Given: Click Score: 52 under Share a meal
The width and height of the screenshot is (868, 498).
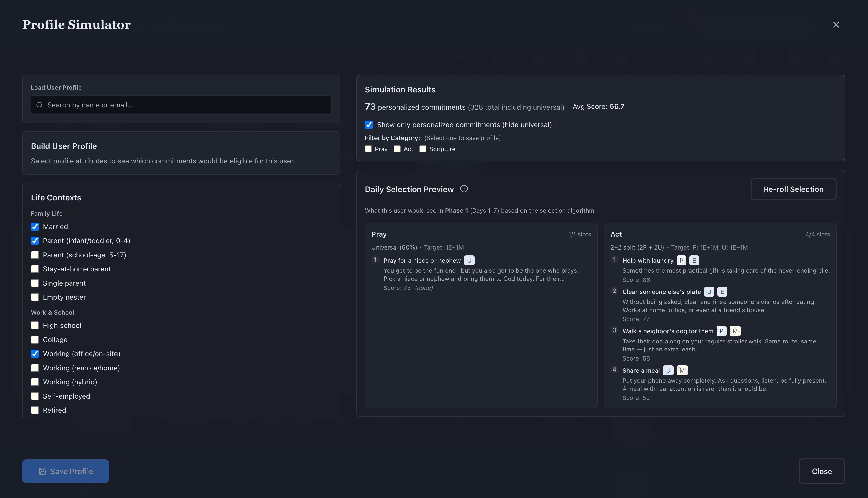Looking at the screenshot, I should [636, 397].
